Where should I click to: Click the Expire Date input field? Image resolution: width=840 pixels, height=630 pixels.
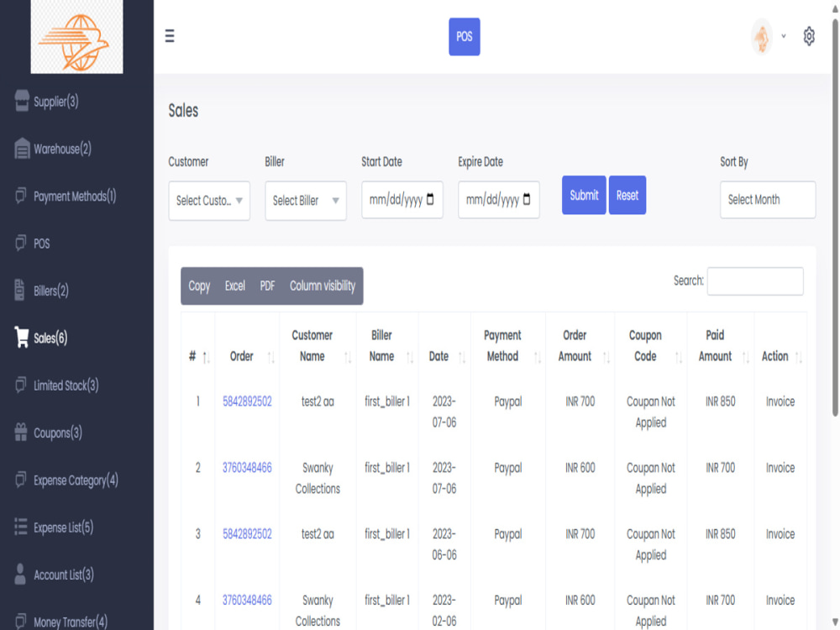(x=498, y=199)
